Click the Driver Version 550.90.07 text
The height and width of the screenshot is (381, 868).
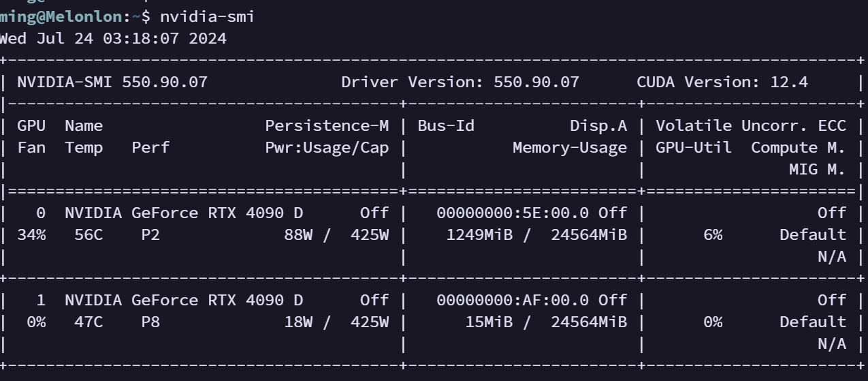[460, 82]
